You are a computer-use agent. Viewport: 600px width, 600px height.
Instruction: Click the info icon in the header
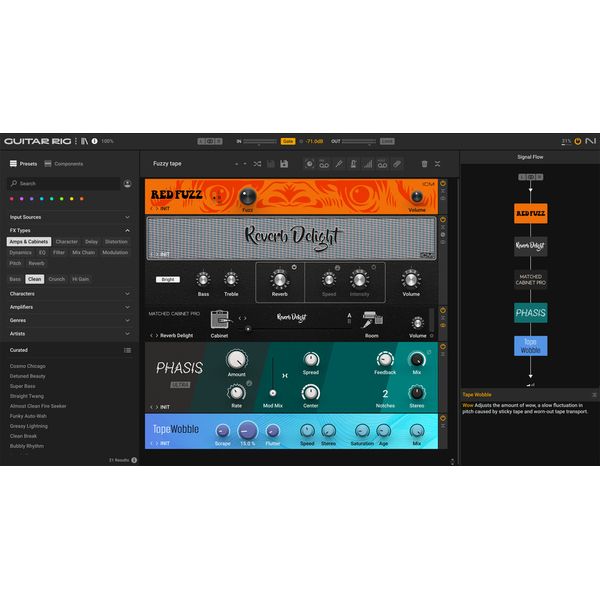[x=94, y=141]
